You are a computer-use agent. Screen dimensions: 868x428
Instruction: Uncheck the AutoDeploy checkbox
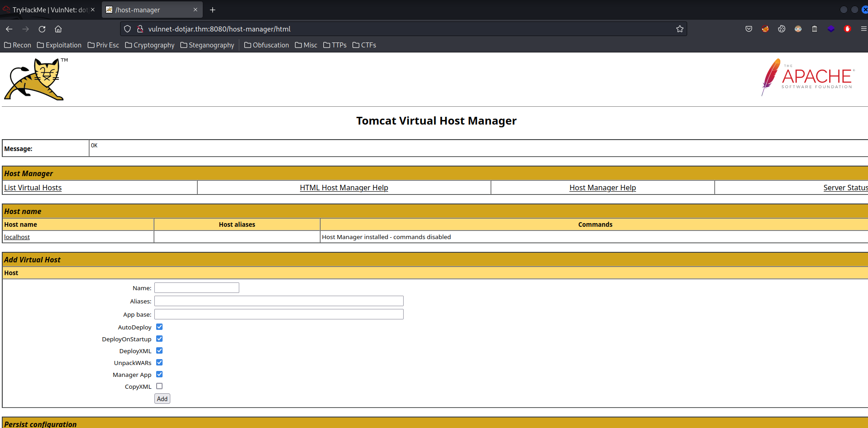(159, 327)
